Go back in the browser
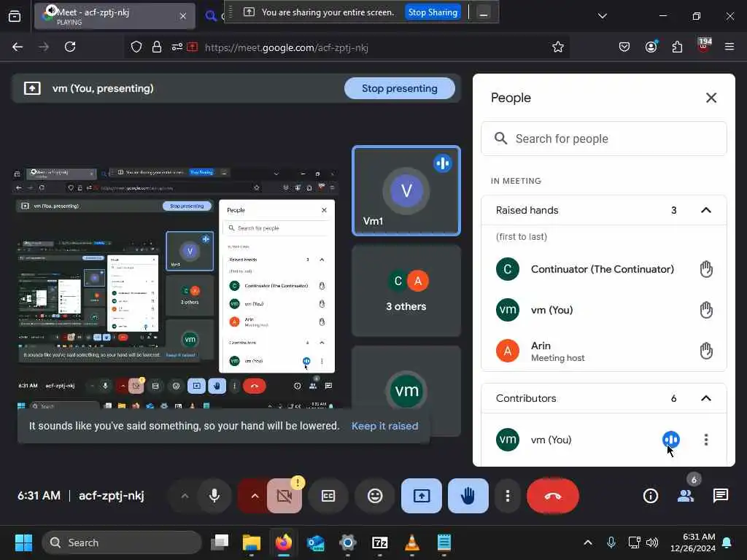This screenshot has height=560, width=747. pos(18,47)
